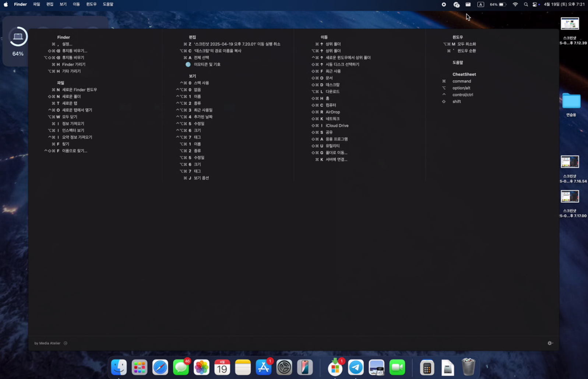
Task: Click the 64% battery widget
Action: tap(18, 42)
